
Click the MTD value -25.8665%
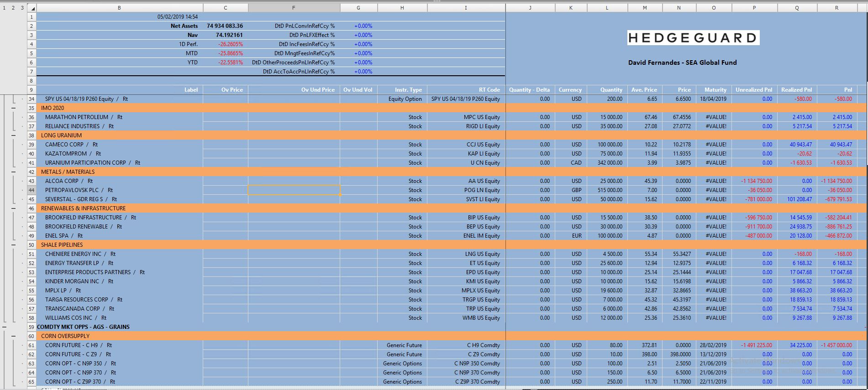pyautogui.click(x=231, y=53)
